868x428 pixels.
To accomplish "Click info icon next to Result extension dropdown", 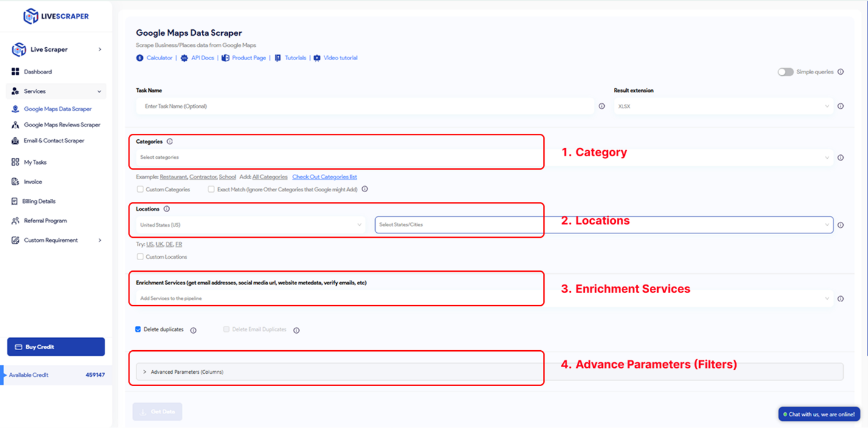I will pyautogui.click(x=841, y=106).
